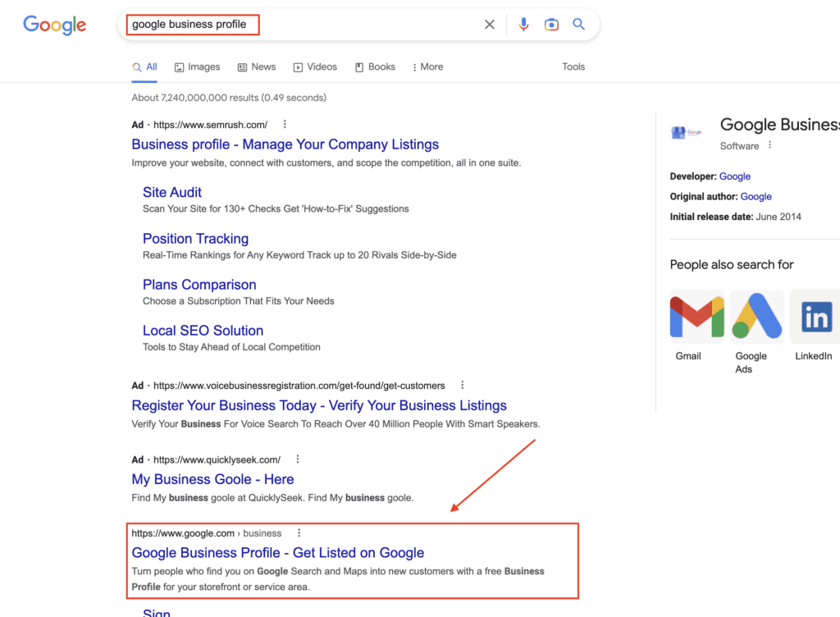Click 'Initial release date: June 2014' text
Viewport: 840px width, 617px height.
tap(736, 217)
